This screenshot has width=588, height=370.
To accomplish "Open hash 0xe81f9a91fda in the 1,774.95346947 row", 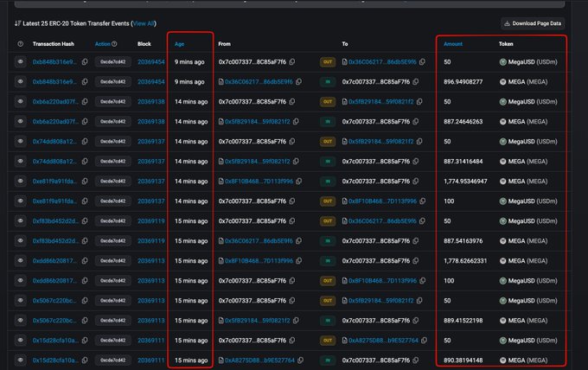I will point(54,181).
